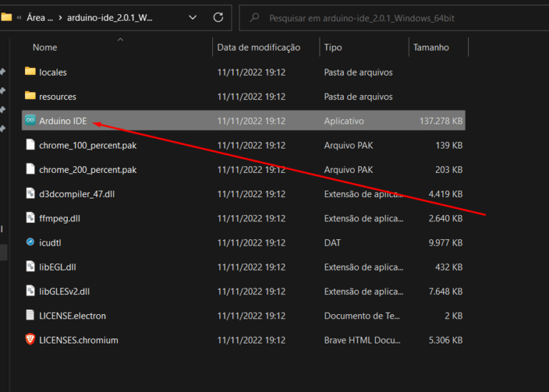This screenshot has width=549, height=392.
Task: Select the locales folder icon
Action: coord(30,71)
